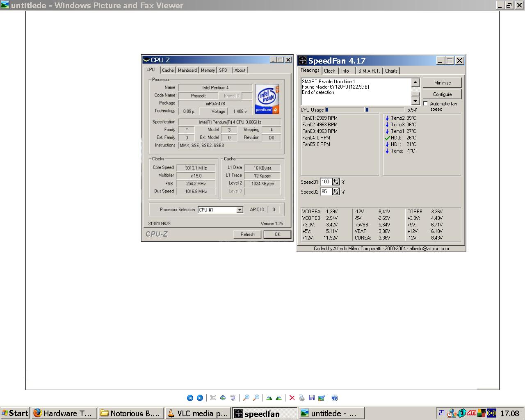The height and width of the screenshot is (420, 525).
Task: Open the MSN Messenger tray icon
Action: 452,413
